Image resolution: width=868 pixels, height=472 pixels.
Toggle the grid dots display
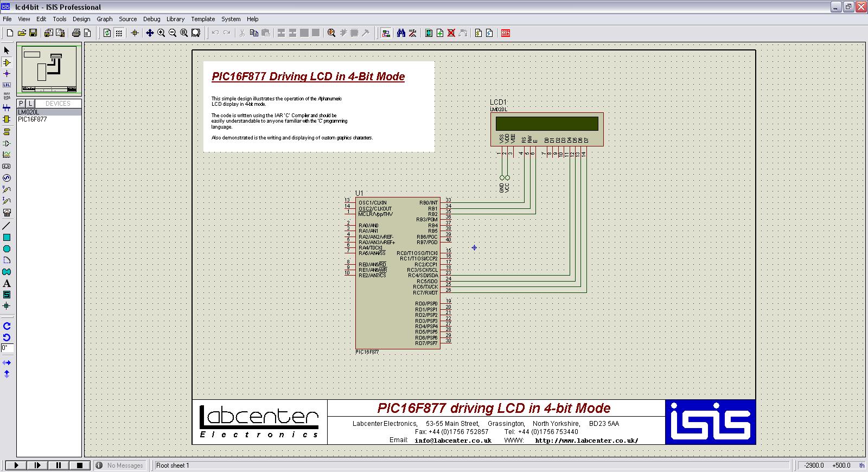pos(119,33)
